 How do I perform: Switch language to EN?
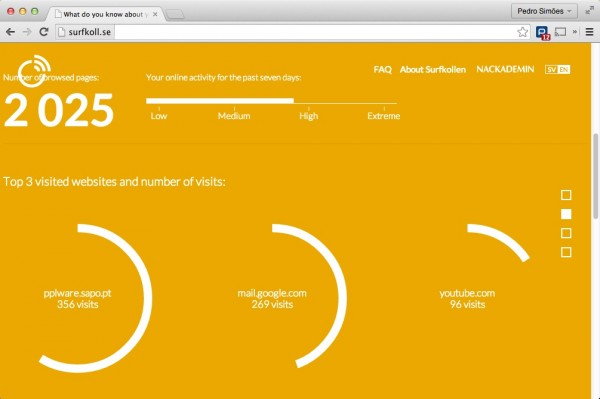click(x=564, y=70)
